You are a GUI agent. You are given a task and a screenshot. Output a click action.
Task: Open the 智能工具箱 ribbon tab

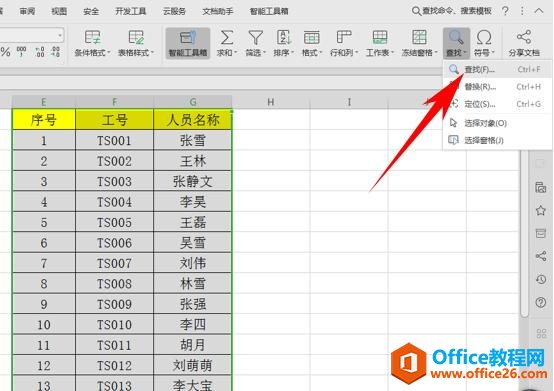coord(269,11)
